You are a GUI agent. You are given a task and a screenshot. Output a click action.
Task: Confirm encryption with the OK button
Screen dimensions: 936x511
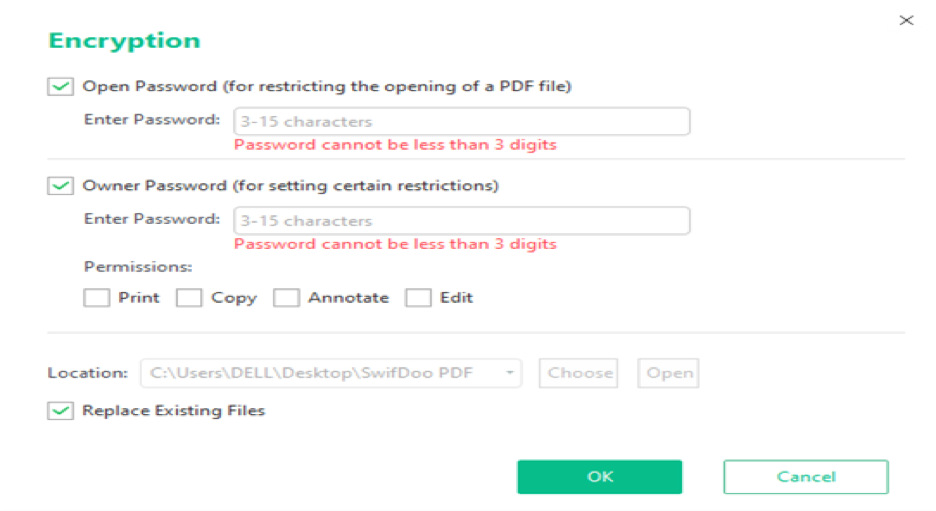click(x=599, y=477)
